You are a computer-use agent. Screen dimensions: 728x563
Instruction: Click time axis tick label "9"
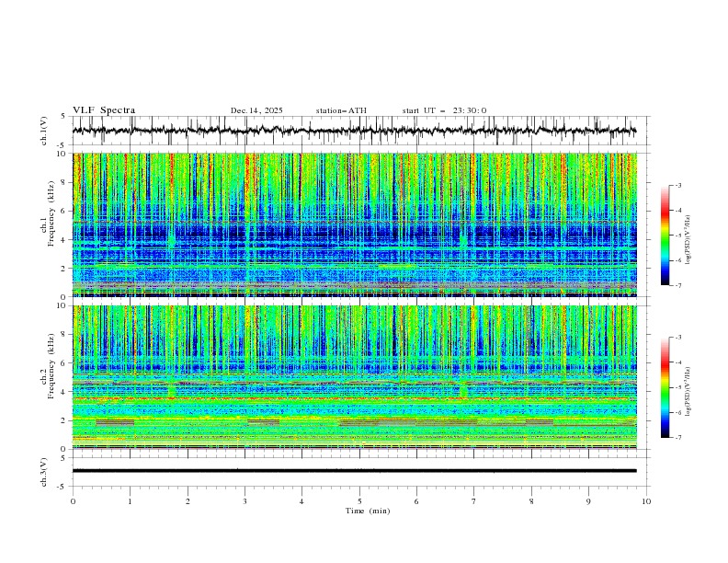(x=588, y=501)
